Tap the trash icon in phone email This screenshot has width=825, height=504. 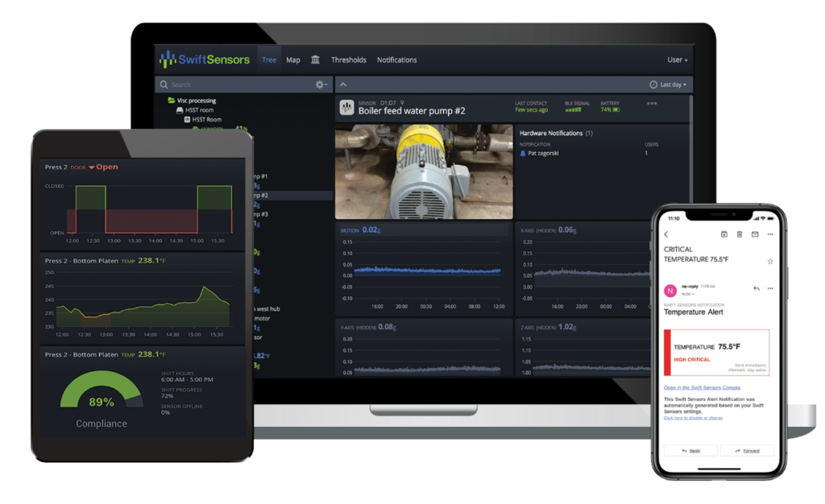tap(740, 234)
